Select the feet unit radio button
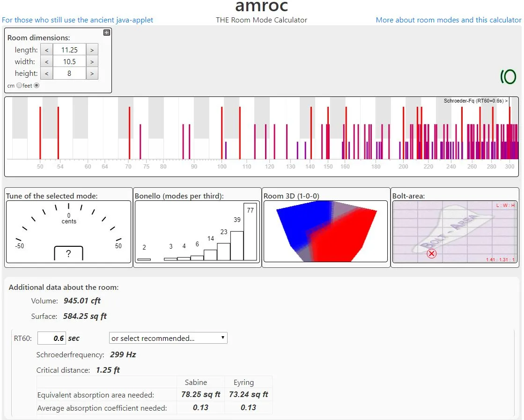This screenshot has height=420, width=524. [x=37, y=86]
